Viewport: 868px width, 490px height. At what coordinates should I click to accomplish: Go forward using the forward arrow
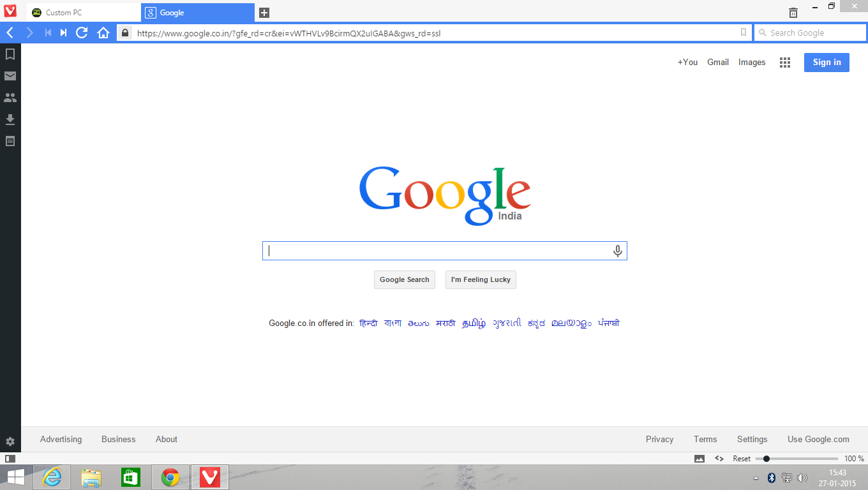click(x=29, y=33)
